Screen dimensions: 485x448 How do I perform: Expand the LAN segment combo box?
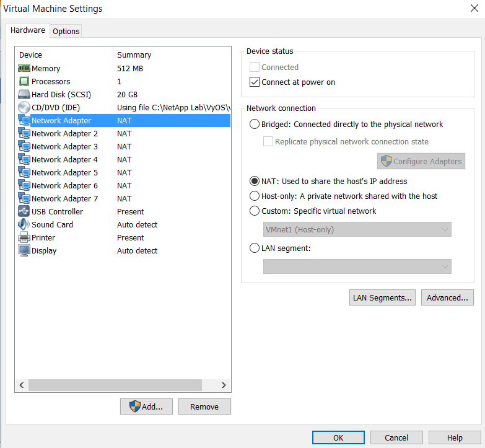click(x=357, y=266)
